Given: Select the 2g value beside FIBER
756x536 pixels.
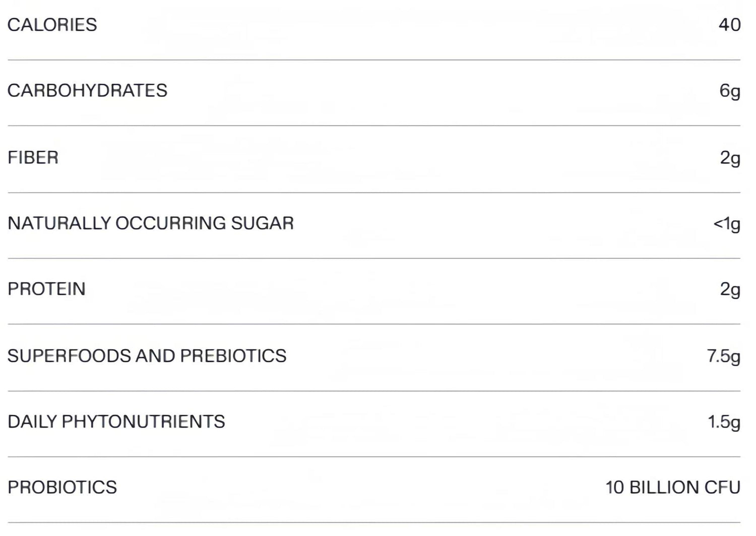Looking at the screenshot, I should tap(730, 158).
